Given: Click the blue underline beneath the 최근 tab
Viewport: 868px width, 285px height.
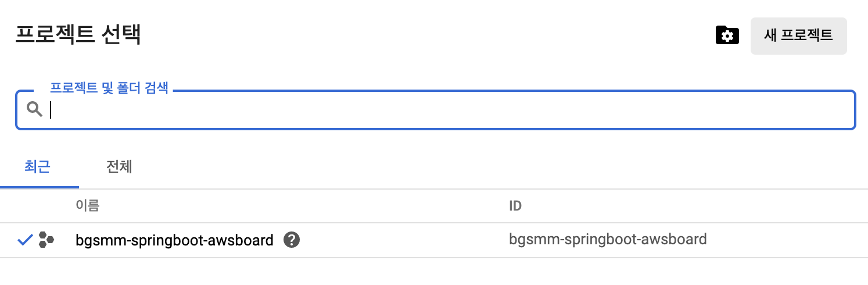Looking at the screenshot, I should coord(40,187).
